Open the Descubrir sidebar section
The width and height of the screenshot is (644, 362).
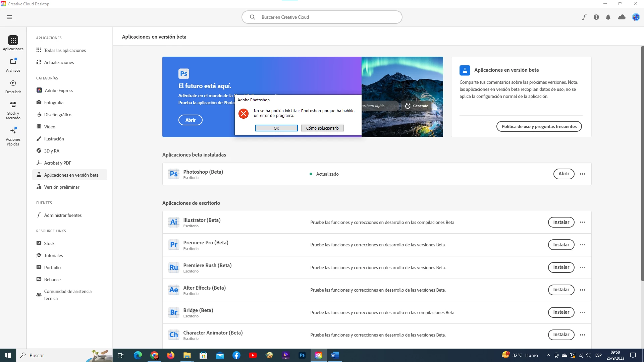click(x=13, y=86)
